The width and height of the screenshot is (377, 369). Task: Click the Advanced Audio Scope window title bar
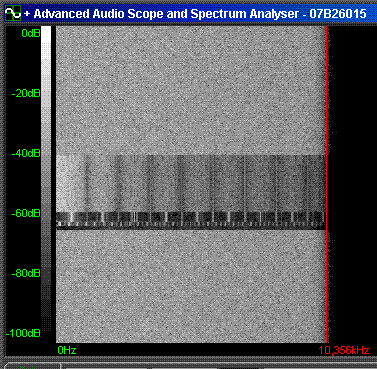click(190, 13)
